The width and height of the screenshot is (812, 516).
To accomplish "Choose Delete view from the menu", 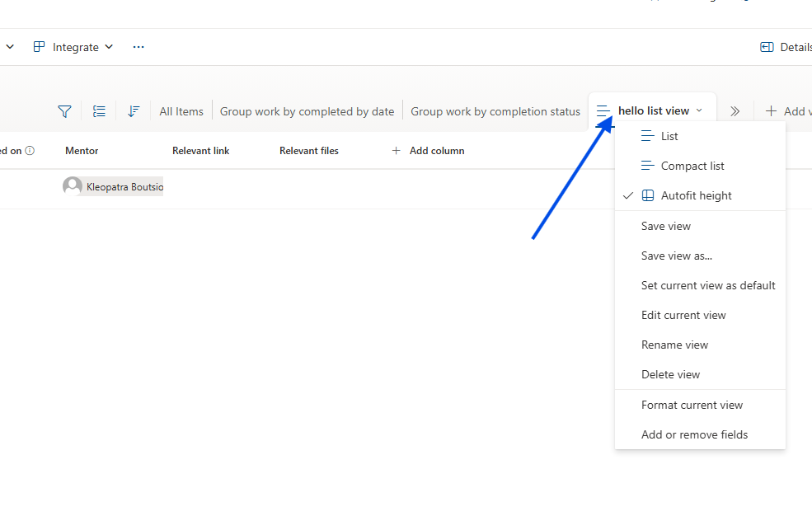I will click(670, 374).
